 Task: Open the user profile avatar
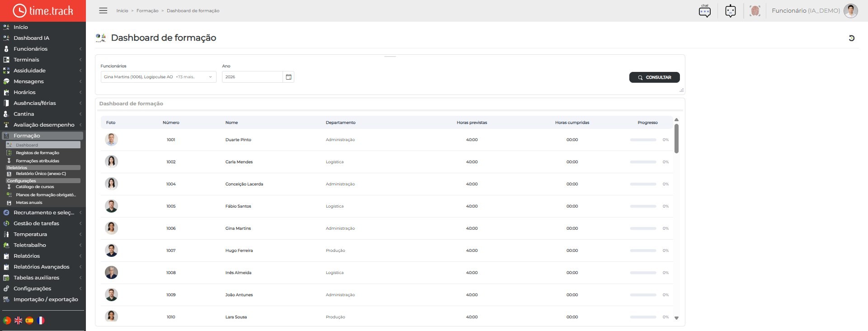[x=850, y=11]
